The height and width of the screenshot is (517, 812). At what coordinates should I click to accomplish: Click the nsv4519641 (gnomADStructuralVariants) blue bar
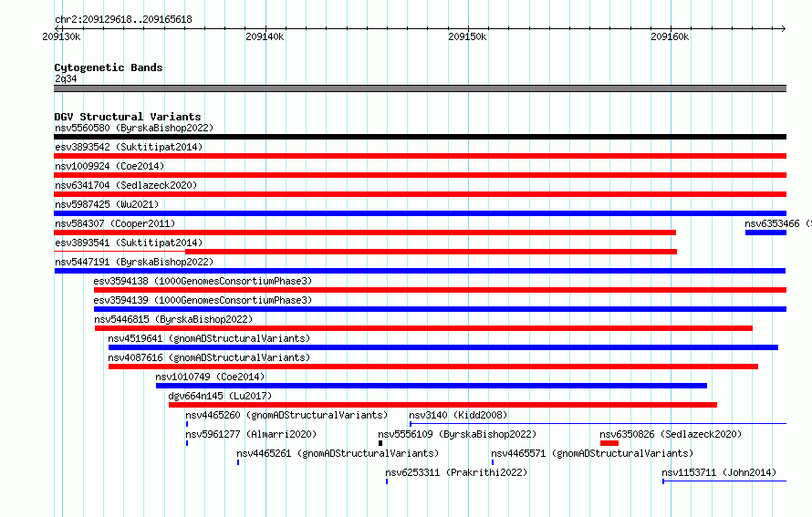(443, 347)
